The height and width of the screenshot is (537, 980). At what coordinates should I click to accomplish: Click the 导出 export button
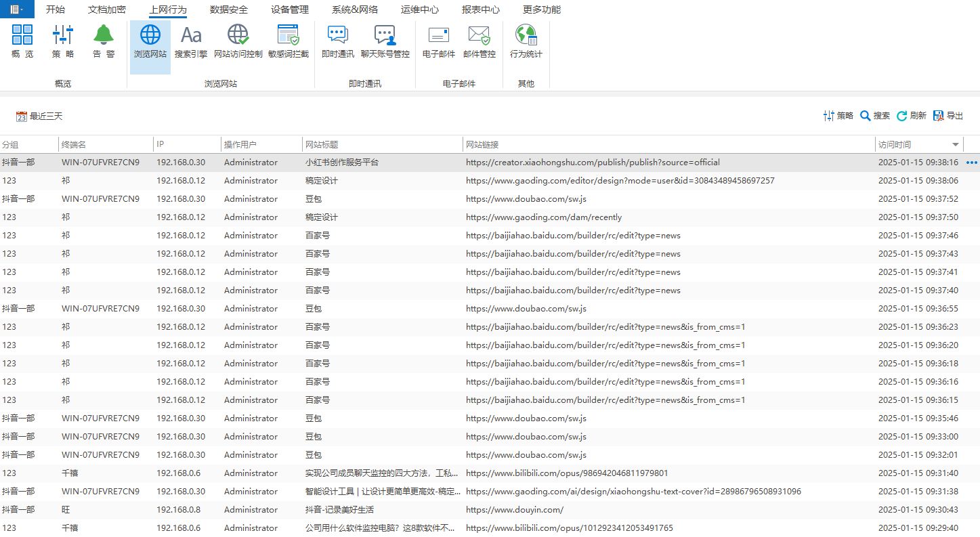click(947, 116)
